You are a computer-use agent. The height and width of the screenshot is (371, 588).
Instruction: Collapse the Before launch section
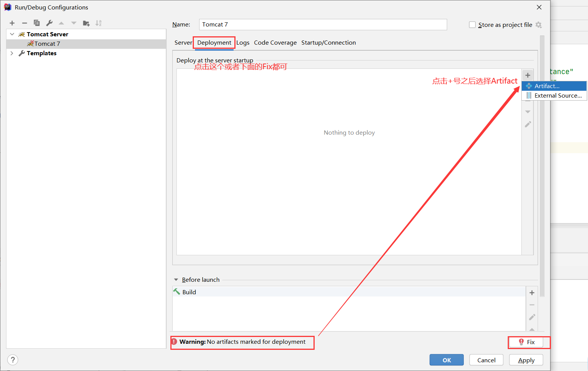point(176,279)
